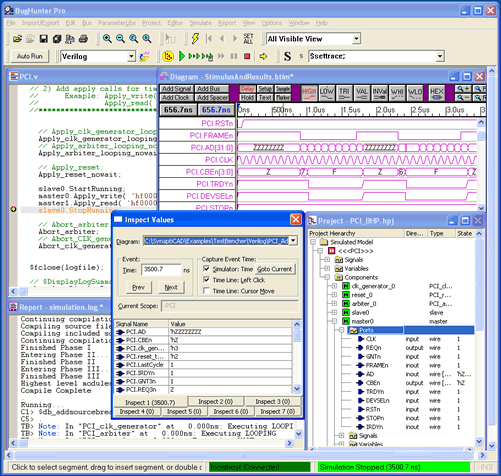This screenshot has width=501, height=476.
Task: Click the PCI.AD signal arrow icon
Action: [120, 332]
